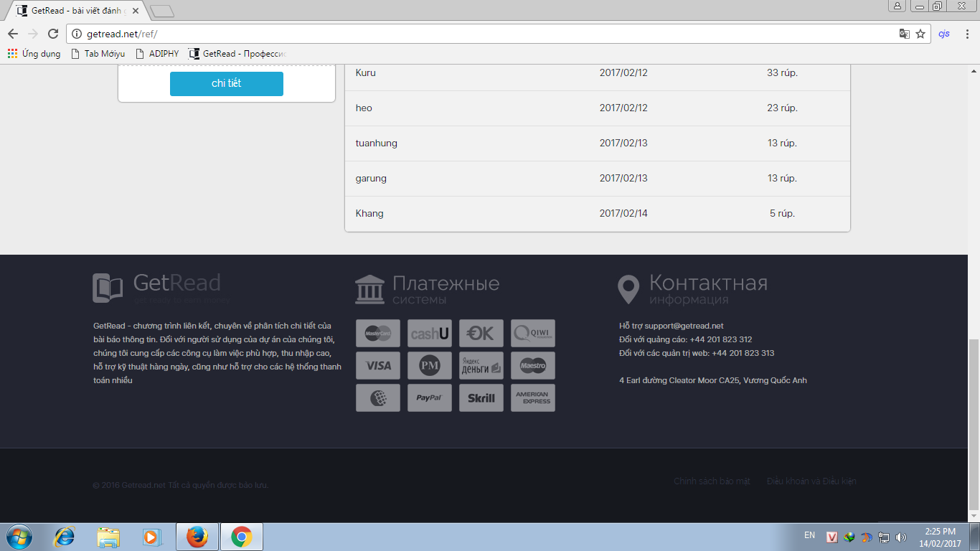Launch Internet Explorer from the taskbar
The height and width of the screenshot is (551, 980).
(x=65, y=537)
